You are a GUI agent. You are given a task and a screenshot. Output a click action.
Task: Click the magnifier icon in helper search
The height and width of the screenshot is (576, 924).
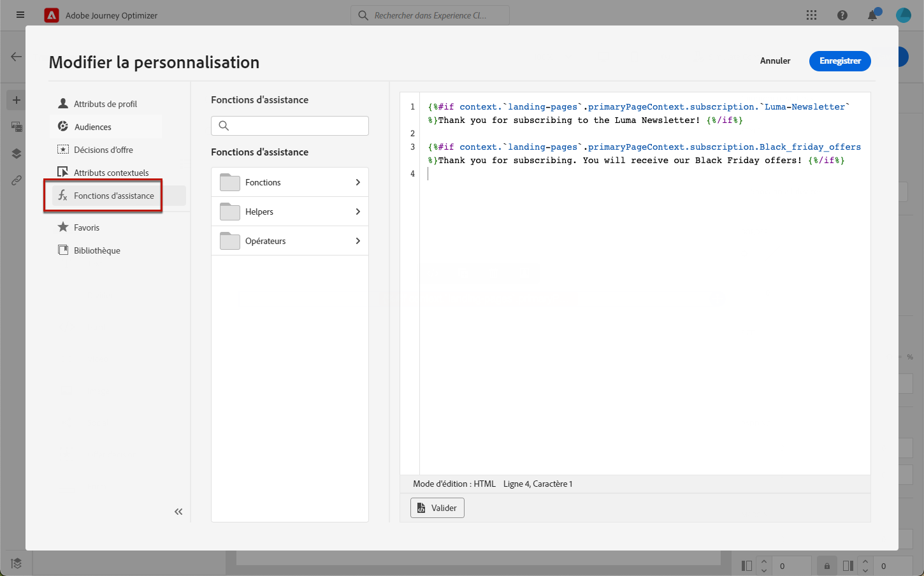coord(224,126)
